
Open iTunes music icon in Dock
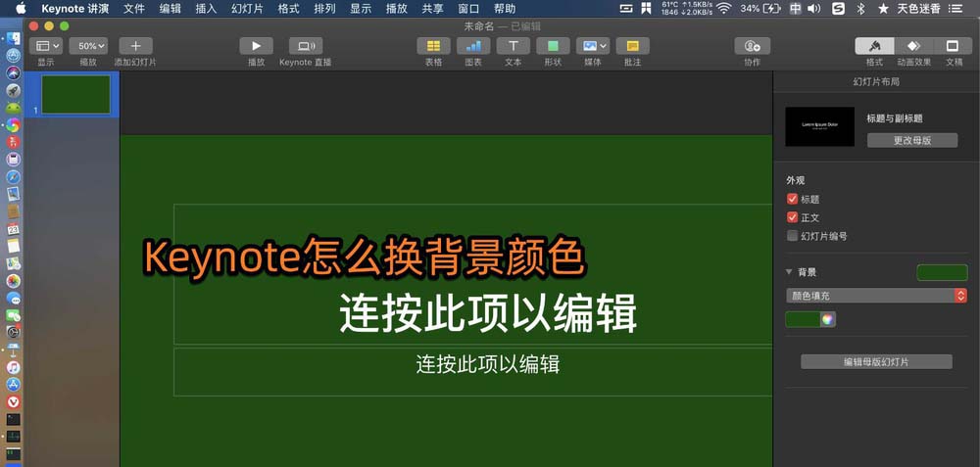[13, 367]
